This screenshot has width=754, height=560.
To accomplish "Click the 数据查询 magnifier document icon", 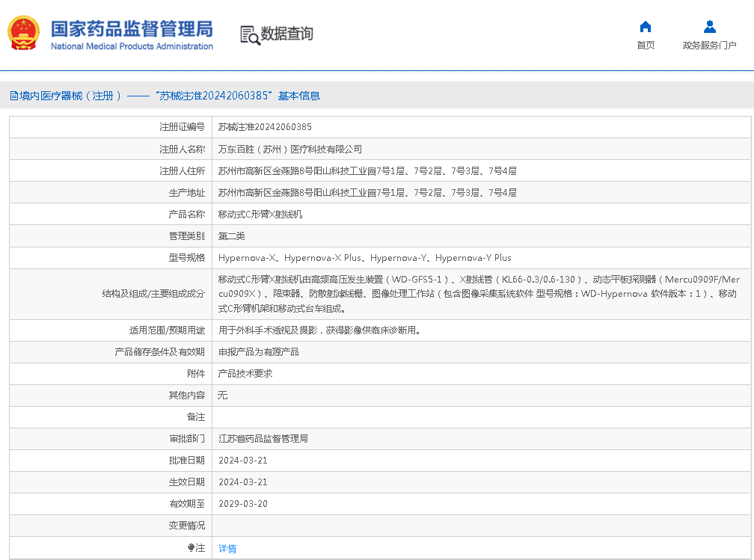I will (x=248, y=34).
